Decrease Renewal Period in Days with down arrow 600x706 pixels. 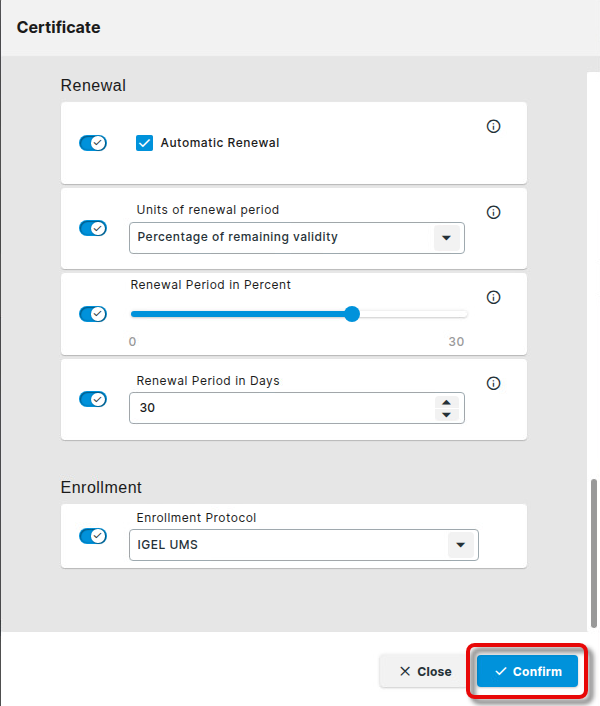446,414
